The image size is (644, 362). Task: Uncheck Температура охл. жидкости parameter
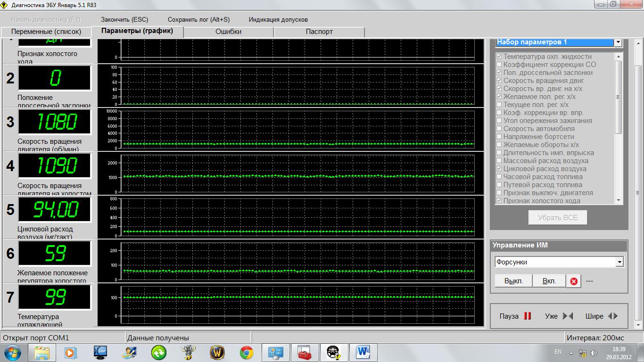[x=499, y=57]
